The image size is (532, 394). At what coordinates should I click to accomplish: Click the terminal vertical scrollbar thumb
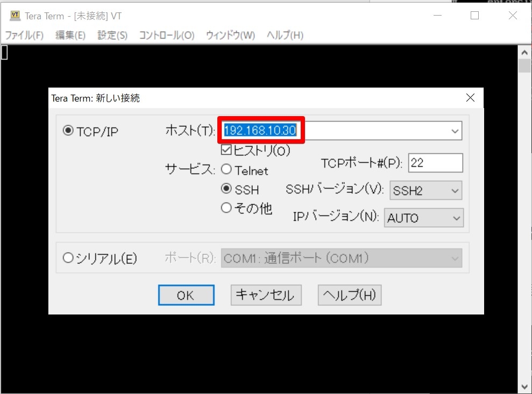coord(524,66)
